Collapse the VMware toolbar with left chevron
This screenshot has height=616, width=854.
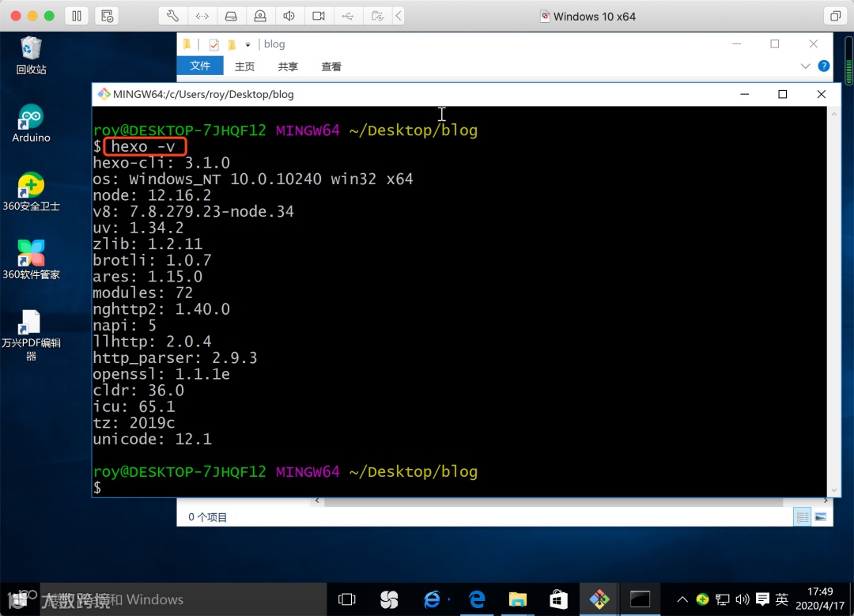point(399,16)
